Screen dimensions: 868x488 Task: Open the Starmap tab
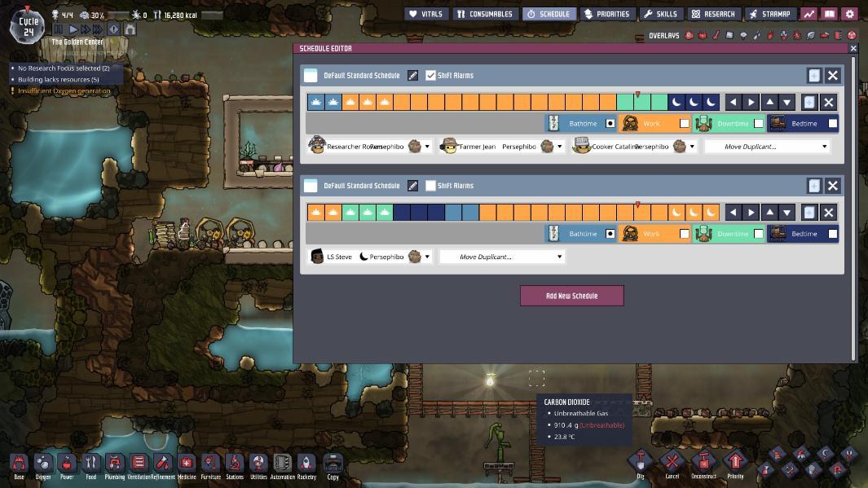coord(770,14)
